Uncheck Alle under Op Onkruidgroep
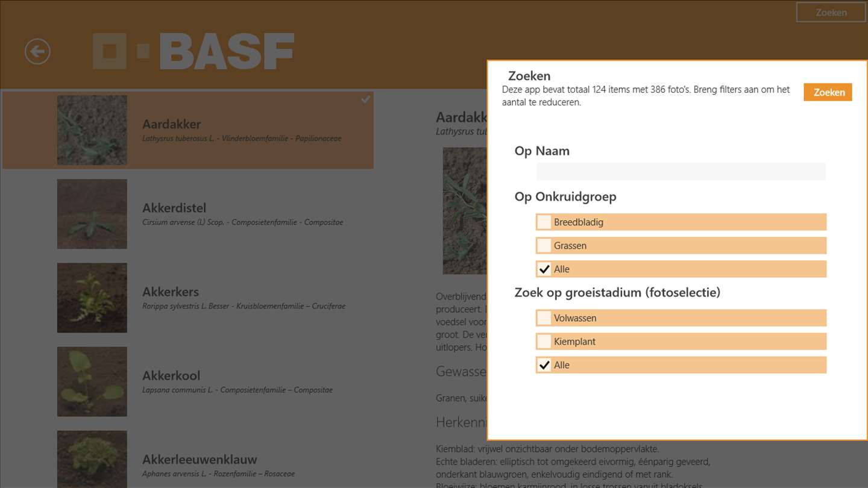868x488 pixels. [544, 269]
